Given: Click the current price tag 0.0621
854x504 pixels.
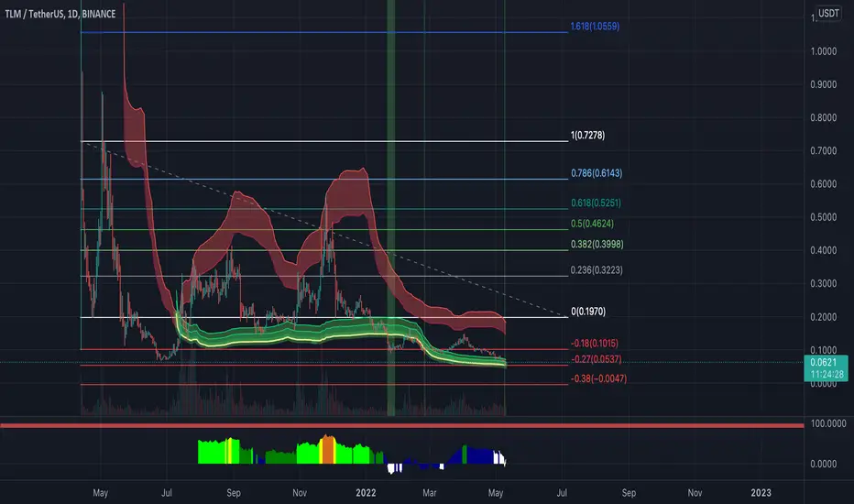Looking at the screenshot, I should coord(826,367).
